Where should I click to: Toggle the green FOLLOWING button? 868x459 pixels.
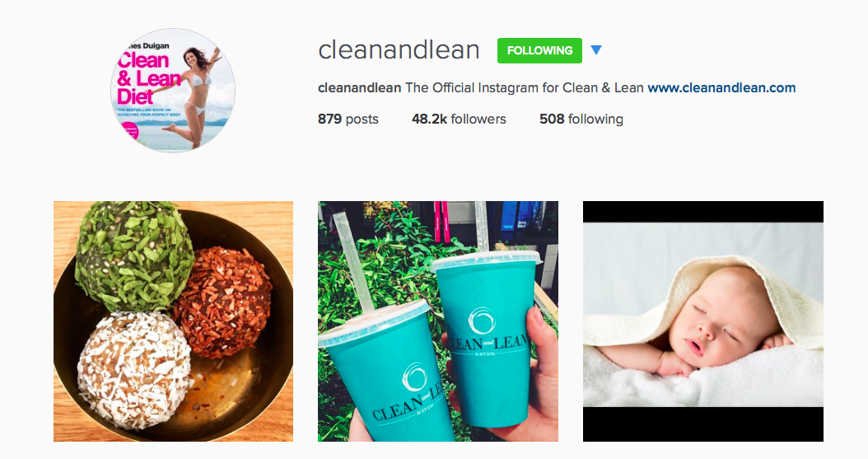click(539, 50)
